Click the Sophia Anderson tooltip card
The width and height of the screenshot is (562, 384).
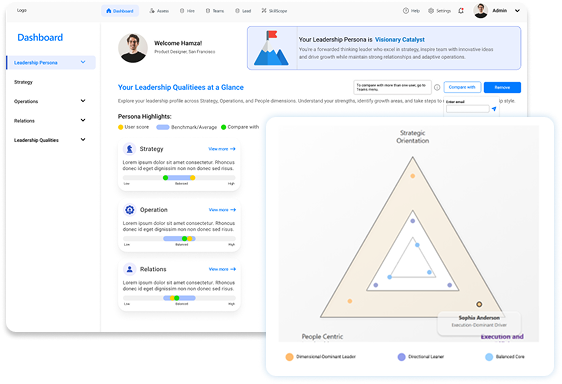click(479, 323)
